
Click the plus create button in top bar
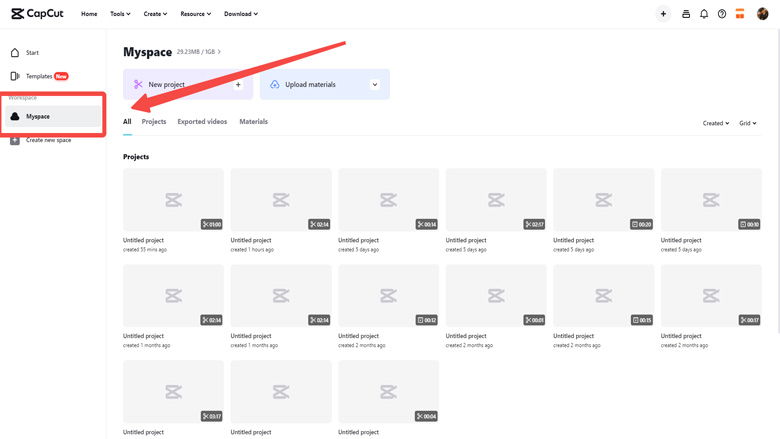[663, 14]
